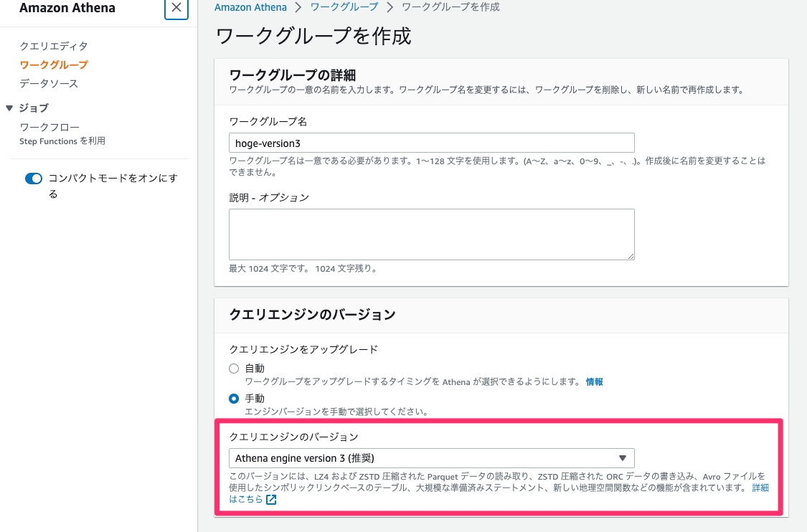Select the 自動 upgrade radio button

[234, 369]
